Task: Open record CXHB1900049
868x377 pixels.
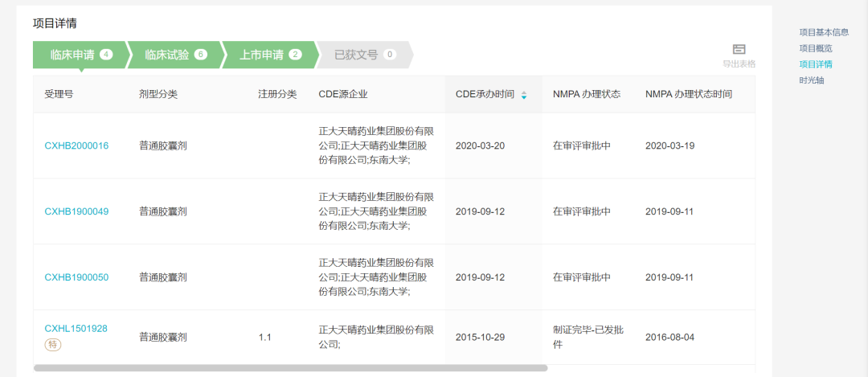Action: pyautogui.click(x=76, y=211)
